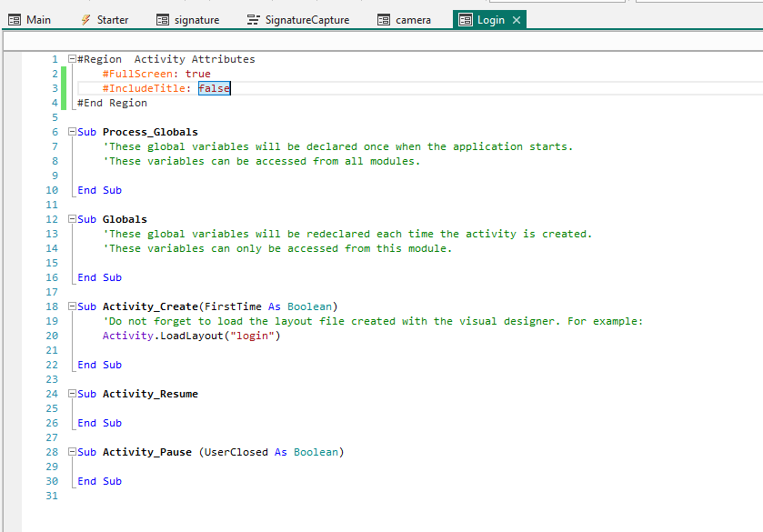Image resolution: width=763 pixels, height=532 pixels.
Task: Close the Login tab
Action: click(517, 20)
